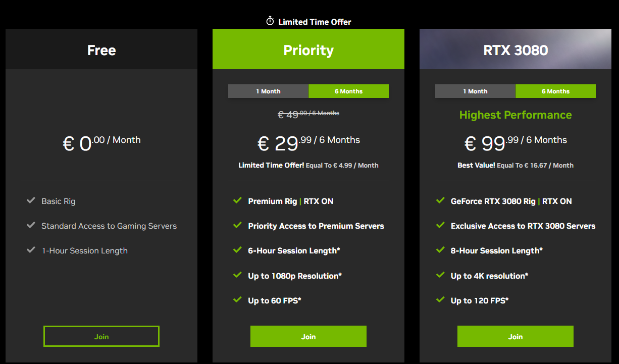Click the checkmark beside Up to 4K resolution
Screen dimensions: 619x364
click(440, 275)
